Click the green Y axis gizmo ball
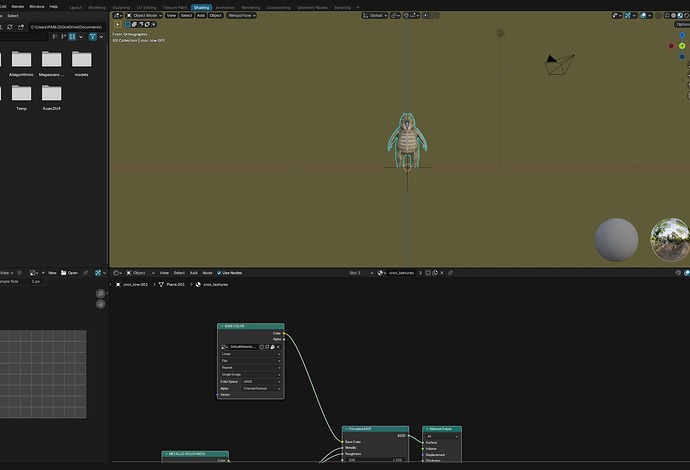This screenshot has height=470, width=690. pos(682,46)
